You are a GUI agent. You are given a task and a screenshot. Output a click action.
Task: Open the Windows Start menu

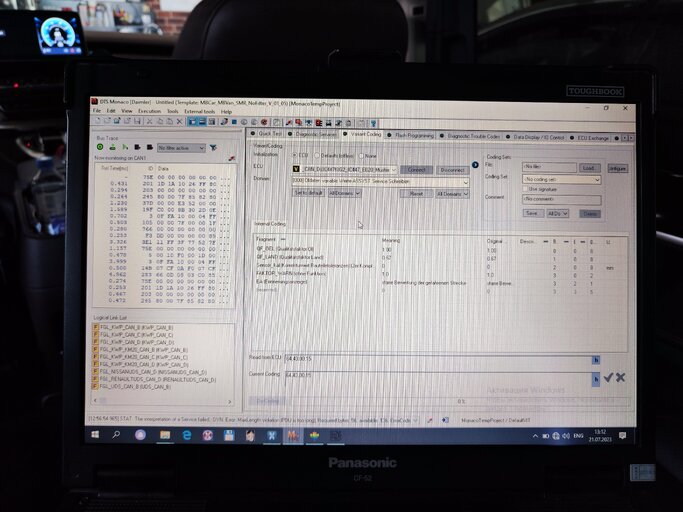(95, 434)
